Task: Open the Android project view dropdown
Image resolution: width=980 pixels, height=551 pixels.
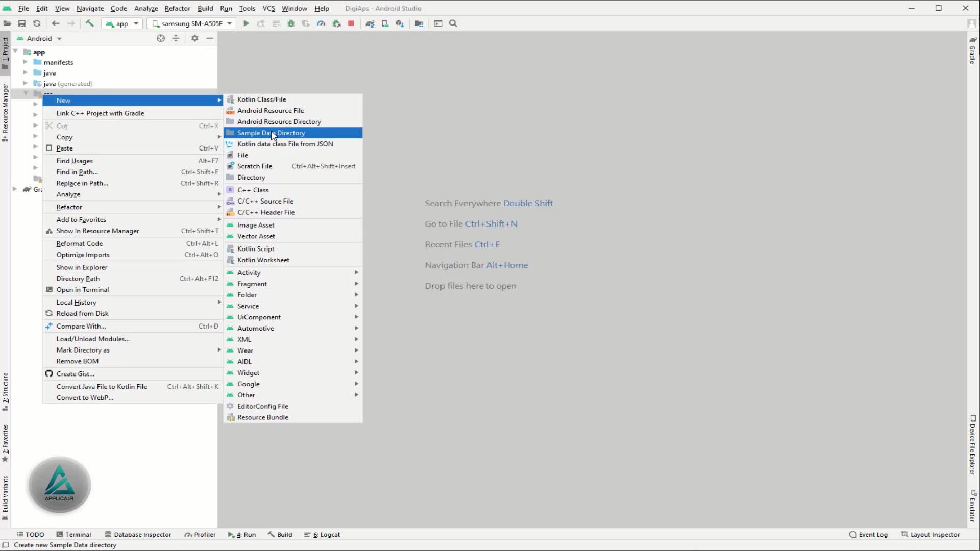Action: (x=44, y=38)
